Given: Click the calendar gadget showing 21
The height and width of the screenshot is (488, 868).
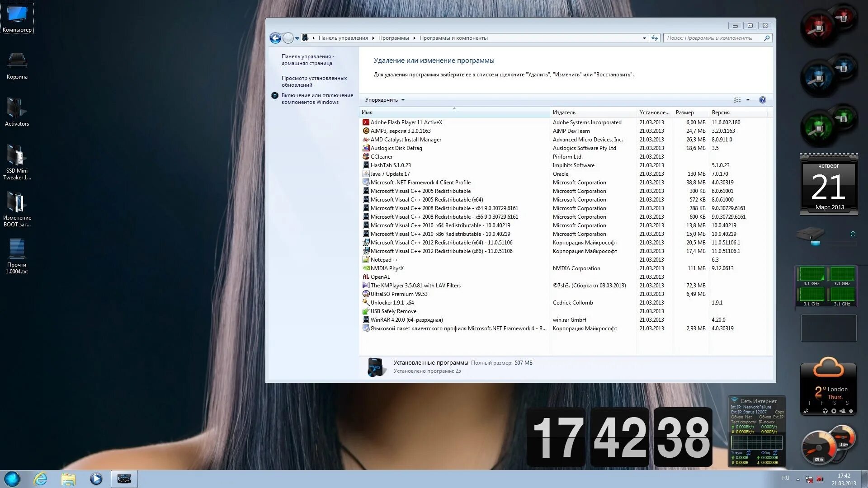Looking at the screenshot, I should (x=829, y=184).
